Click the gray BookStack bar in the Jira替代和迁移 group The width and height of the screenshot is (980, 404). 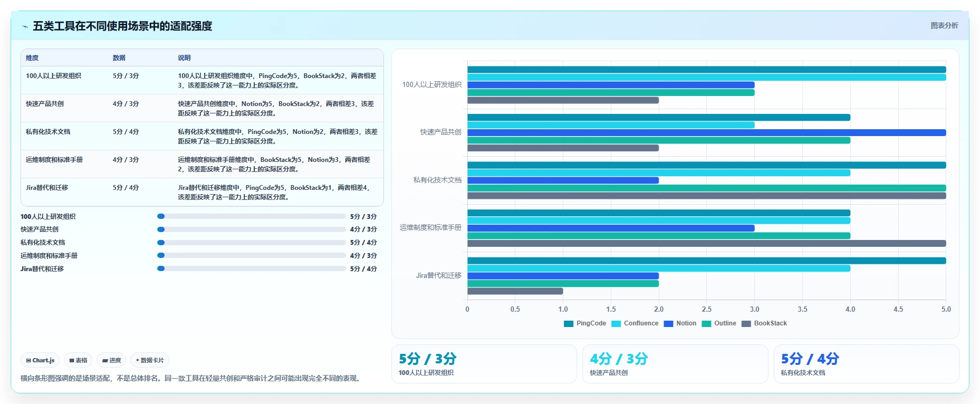coord(515,291)
